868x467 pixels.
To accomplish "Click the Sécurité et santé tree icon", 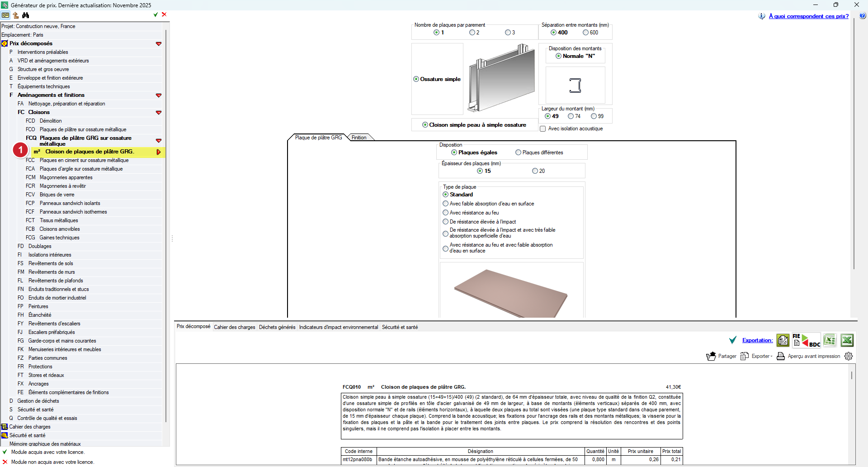I will coord(5,435).
